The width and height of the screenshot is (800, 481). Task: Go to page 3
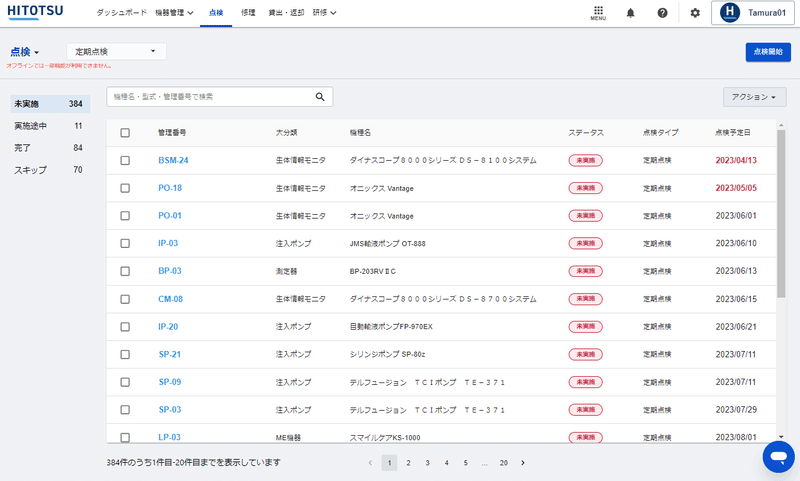pos(428,463)
